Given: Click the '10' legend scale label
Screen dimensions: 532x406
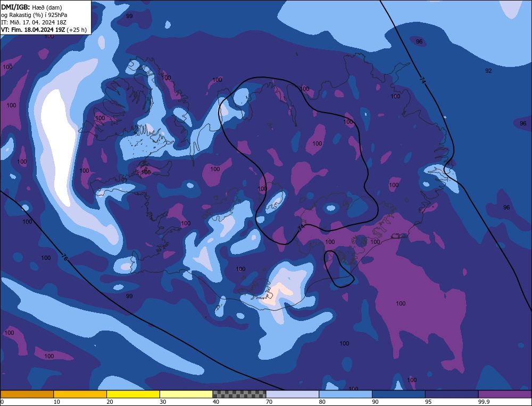Looking at the screenshot, I should point(57,402).
